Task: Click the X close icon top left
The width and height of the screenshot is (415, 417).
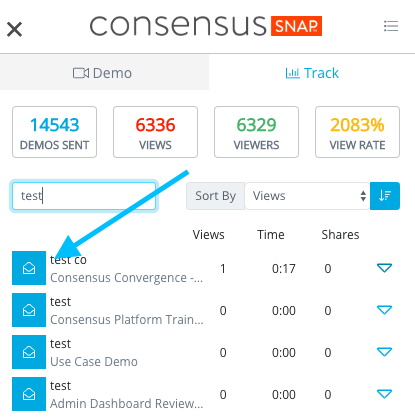Action: pos(14,29)
